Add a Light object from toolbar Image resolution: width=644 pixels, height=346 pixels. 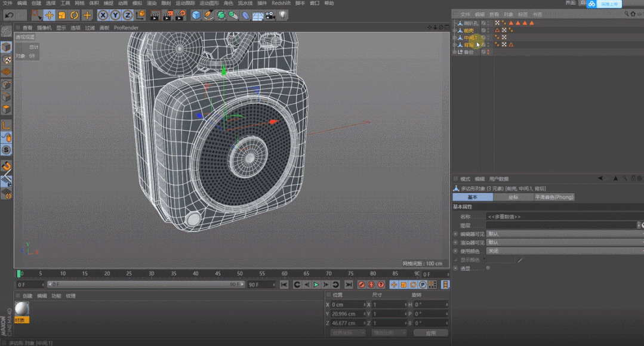283,15
